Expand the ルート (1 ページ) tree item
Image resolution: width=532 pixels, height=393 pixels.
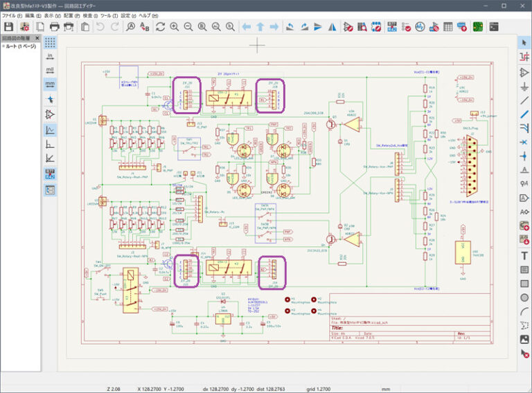[x=3, y=46]
